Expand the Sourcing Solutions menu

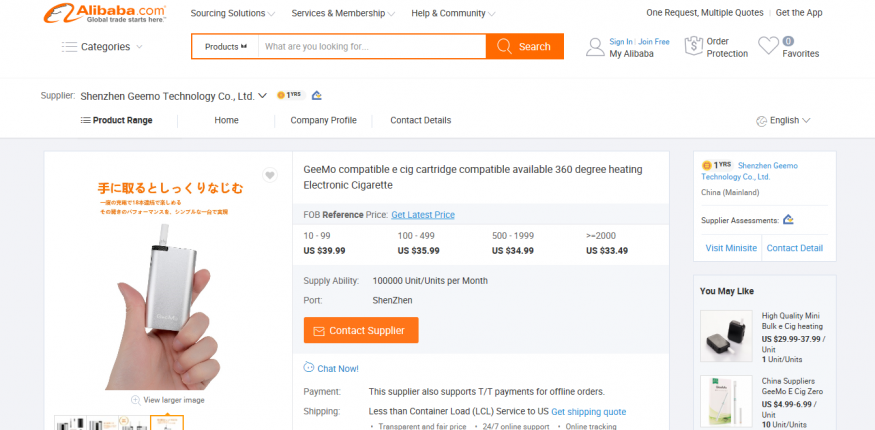(x=233, y=13)
